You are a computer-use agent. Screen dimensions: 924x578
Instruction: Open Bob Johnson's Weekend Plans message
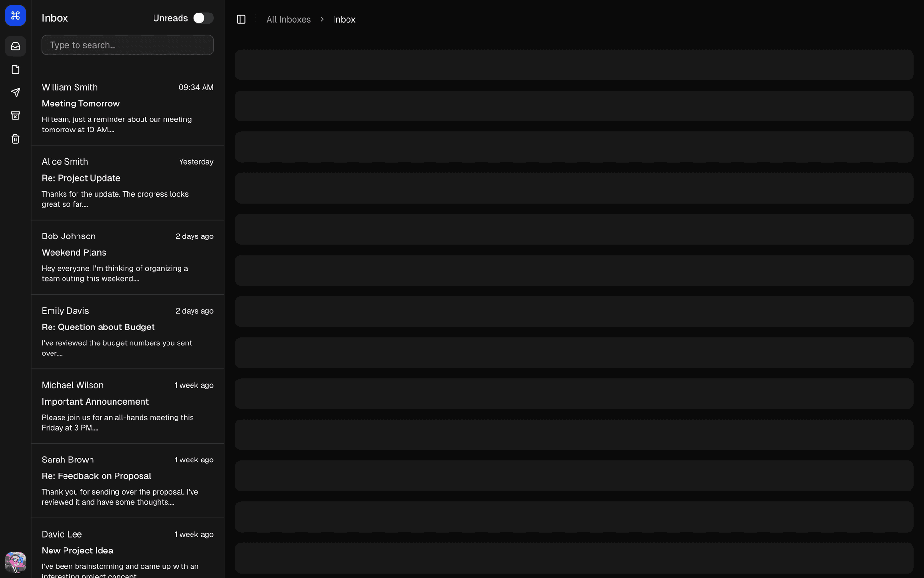point(127,257)
